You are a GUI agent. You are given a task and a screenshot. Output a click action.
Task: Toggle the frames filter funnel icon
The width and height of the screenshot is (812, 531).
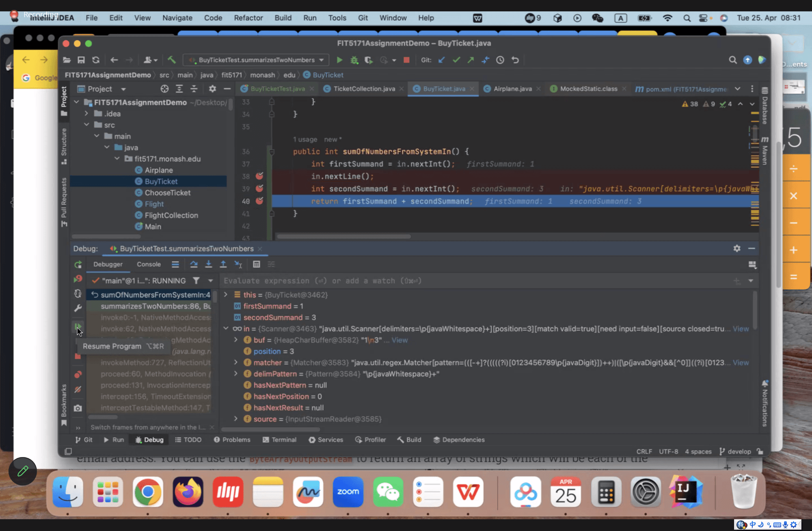point(196,281)
